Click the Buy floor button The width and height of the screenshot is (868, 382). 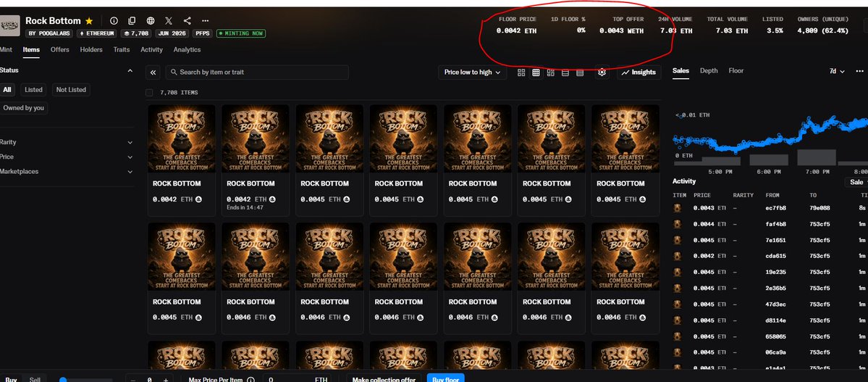click(x=446, y=378)
